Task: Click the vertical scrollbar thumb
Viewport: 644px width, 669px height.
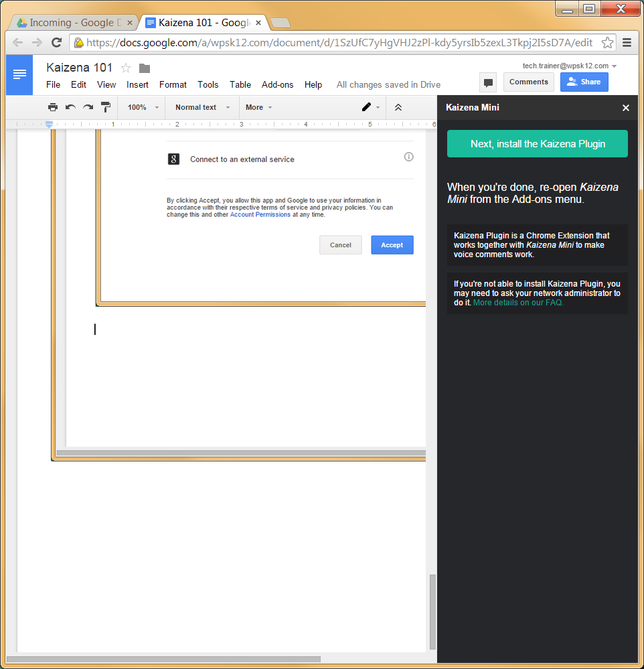Action: (432, 612)
